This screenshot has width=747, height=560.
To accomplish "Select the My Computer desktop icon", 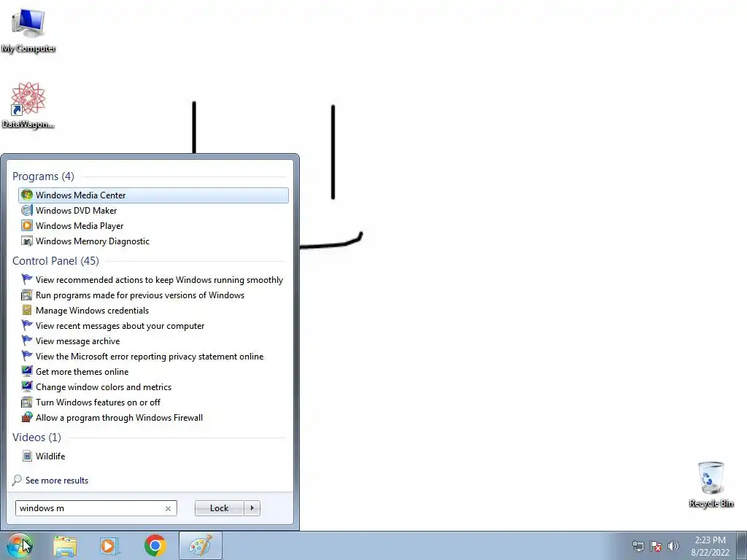I will click(x=28, y=31).
